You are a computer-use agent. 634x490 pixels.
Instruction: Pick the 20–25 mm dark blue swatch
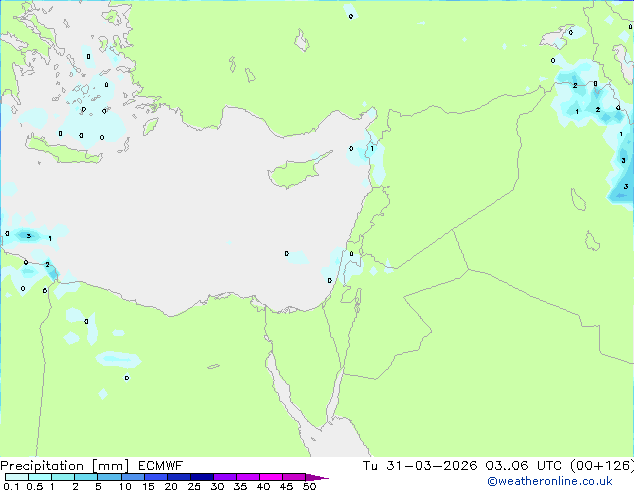[179, 477]
